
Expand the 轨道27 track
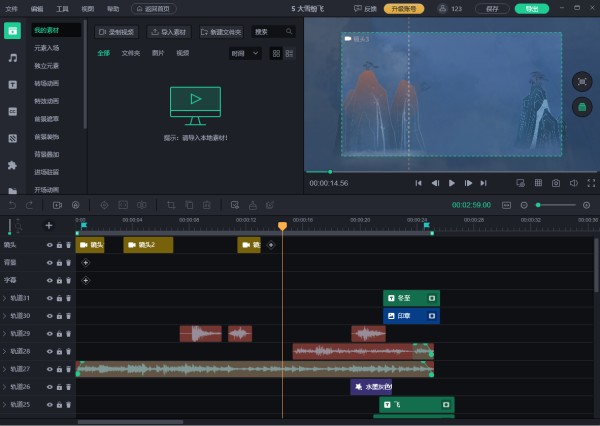[5, 369]
